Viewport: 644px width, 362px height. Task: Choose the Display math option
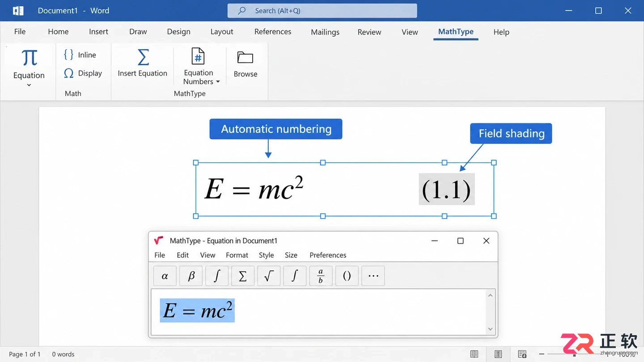[83, 73]
